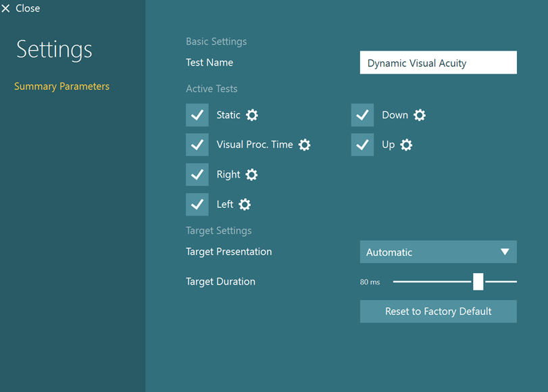The height and width of the screenshot is (392, 548).
Task: Toggle the Visual Proc. Time checkbox
Action: point(197,145)
